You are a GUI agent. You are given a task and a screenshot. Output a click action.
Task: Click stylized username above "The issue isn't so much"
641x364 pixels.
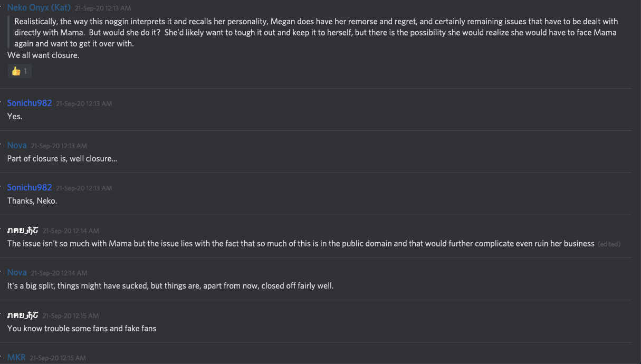click(23, 230)
